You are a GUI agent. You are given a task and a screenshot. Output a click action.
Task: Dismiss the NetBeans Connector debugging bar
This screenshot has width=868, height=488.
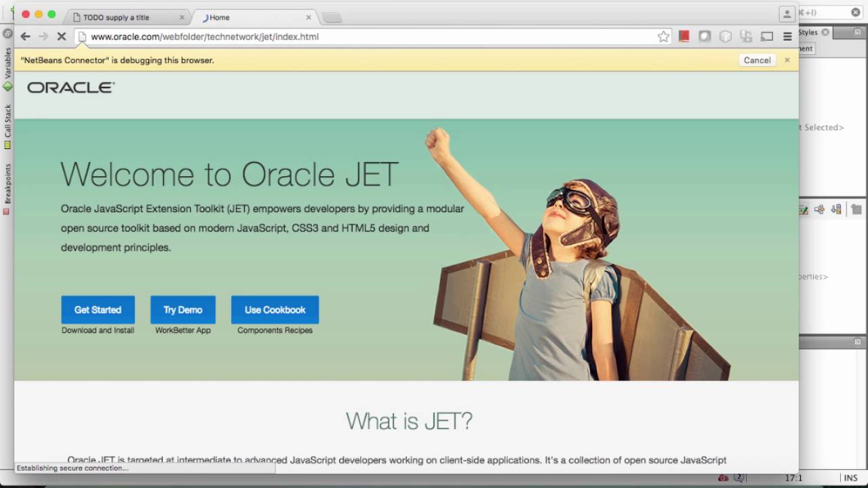787,60
